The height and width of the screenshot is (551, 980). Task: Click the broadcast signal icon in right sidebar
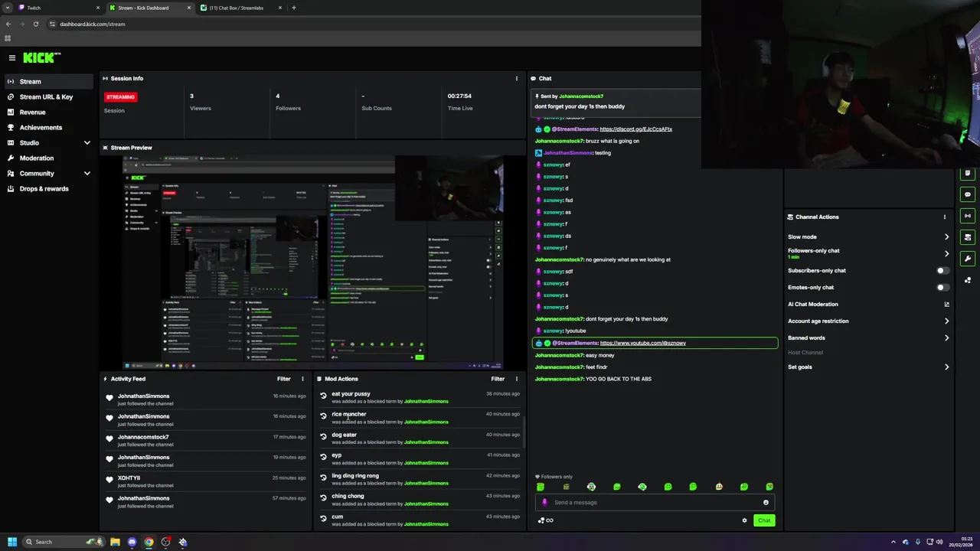point(968,216)
